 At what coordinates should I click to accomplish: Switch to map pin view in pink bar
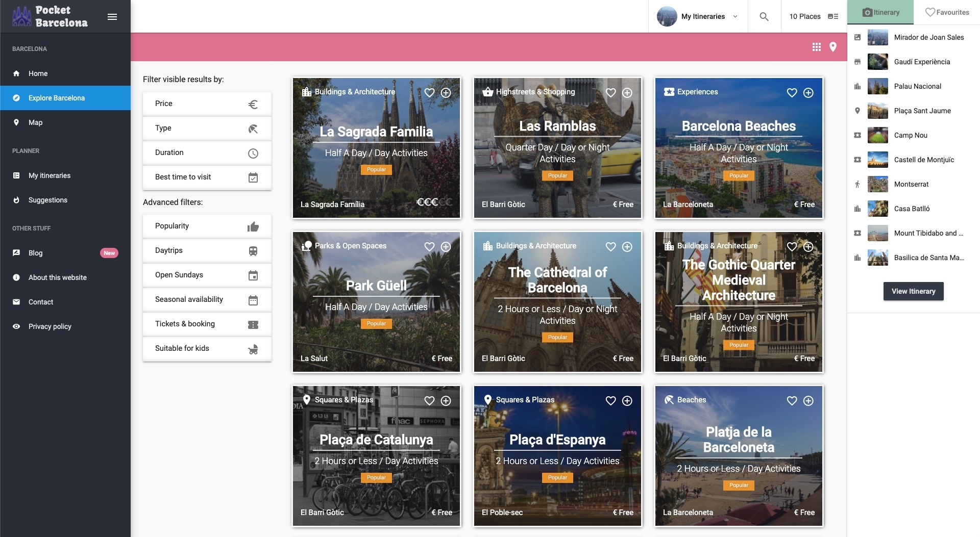point(833,47)
